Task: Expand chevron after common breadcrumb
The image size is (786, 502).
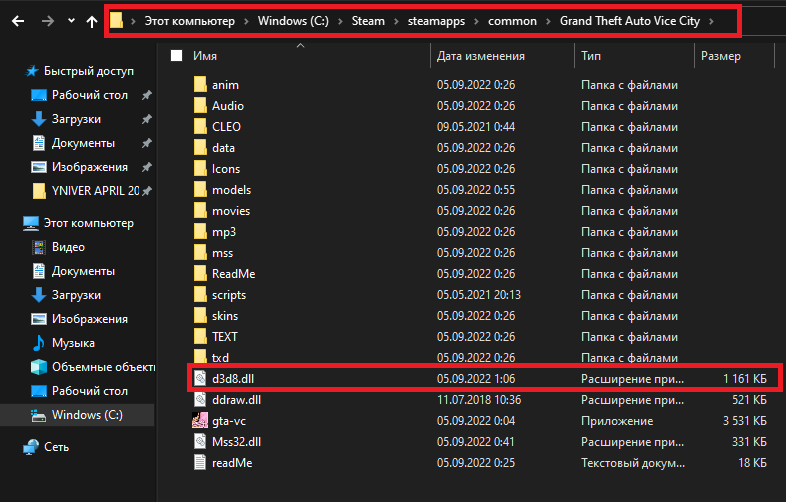Action: coord(548,21)
